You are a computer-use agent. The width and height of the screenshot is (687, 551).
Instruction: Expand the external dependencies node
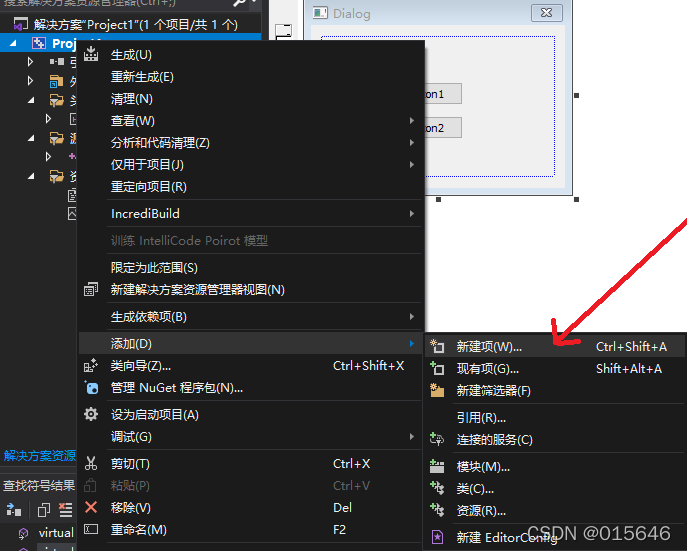click(x=30, y=81)
